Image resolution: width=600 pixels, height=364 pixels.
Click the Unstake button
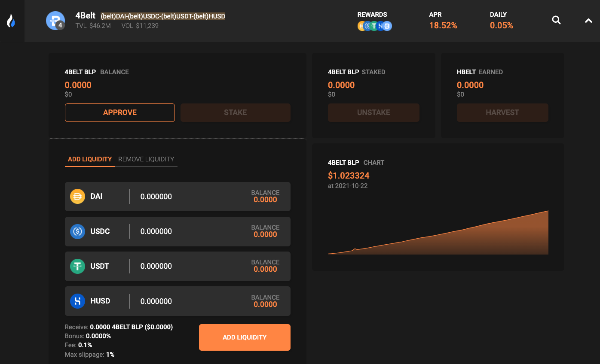pos(373,112)
